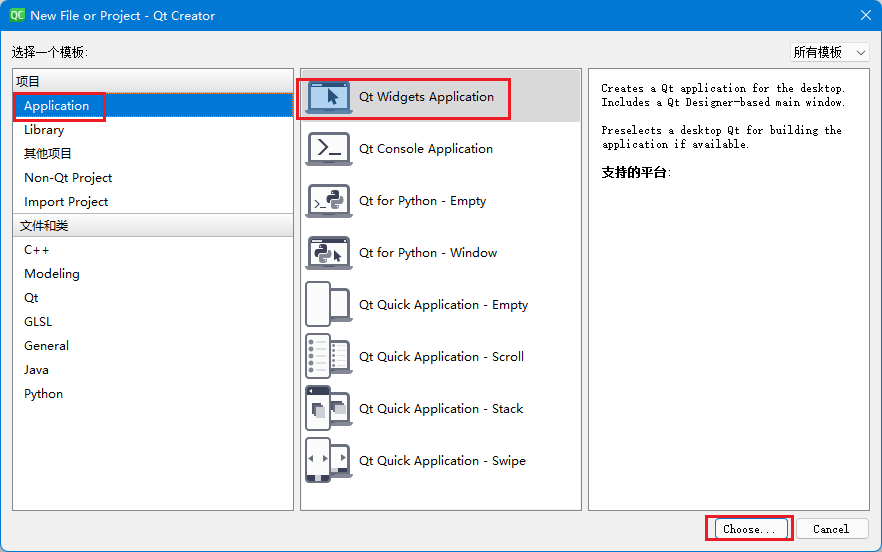This screenshot has width=882, height=552.
Task: Click the Qt for Python - Window icon
Action: pos(329,253)
